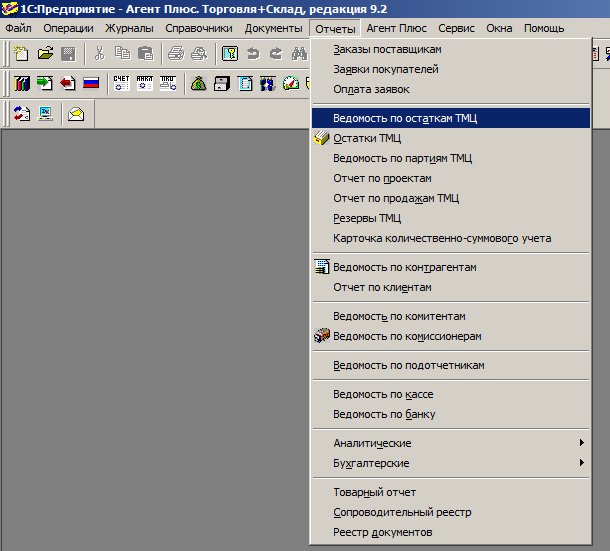The height and width of the screenshot is (551, 610).
Task: Select Ведомость по подотчетникам
Action: click(x=451, y=365)
